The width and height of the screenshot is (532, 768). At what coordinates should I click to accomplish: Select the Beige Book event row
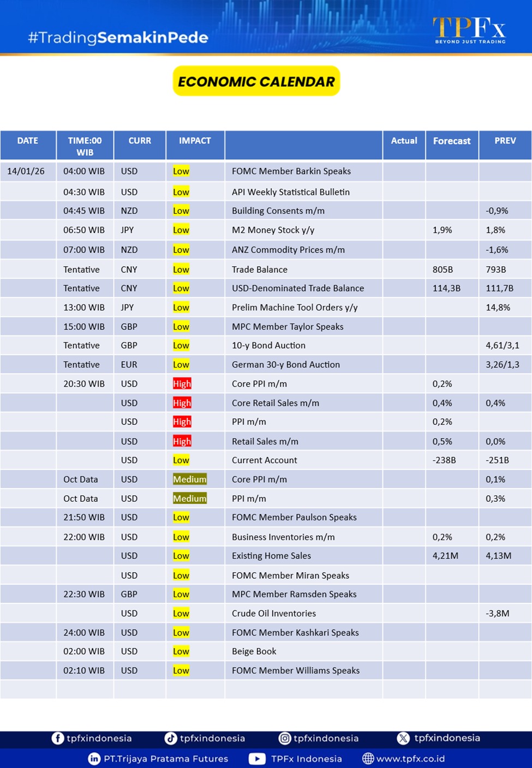click(254, 651)
